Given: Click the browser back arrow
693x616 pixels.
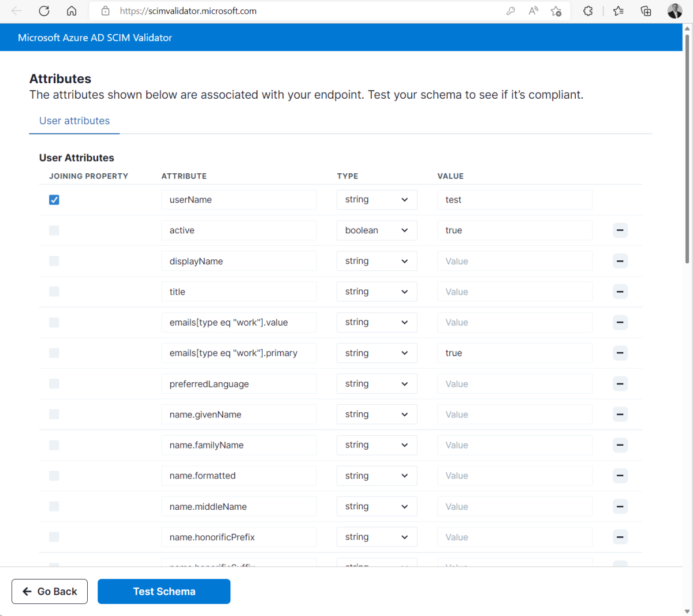Looking at the screenshot, I should [17, 11].
